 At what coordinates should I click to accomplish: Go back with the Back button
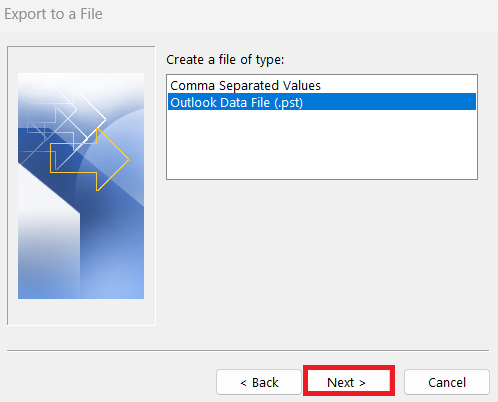259,382
